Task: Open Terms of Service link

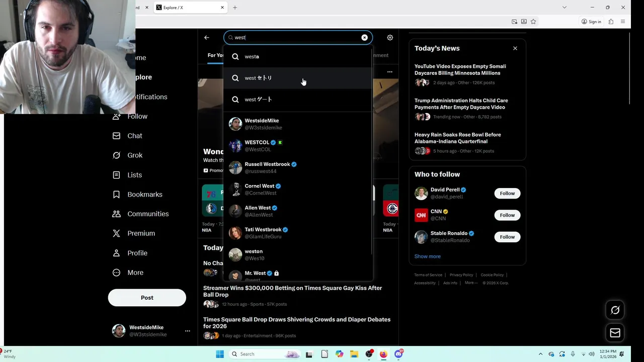Action: 428,275
